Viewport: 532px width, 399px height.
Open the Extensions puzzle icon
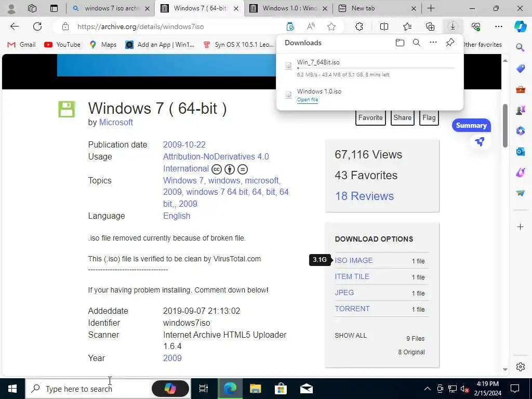click(359, 26)
